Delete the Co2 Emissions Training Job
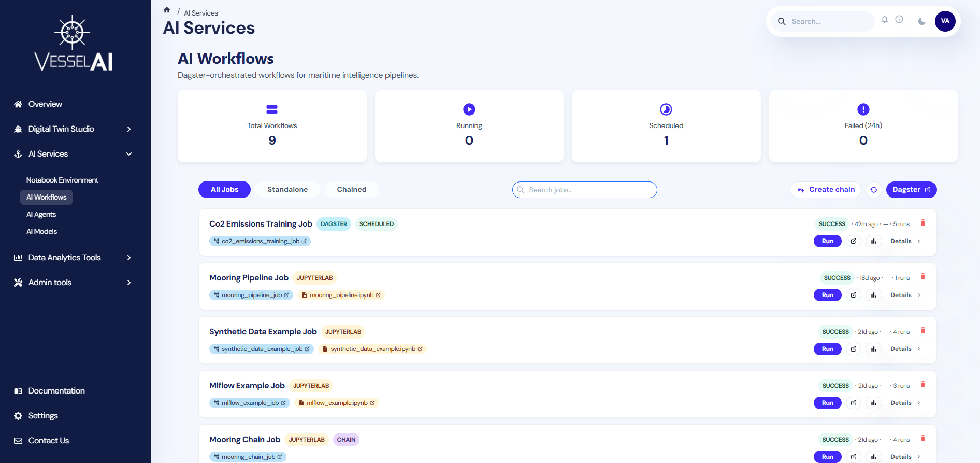The height and width of the screenshot is (463, 980). [x=923, y=223]
